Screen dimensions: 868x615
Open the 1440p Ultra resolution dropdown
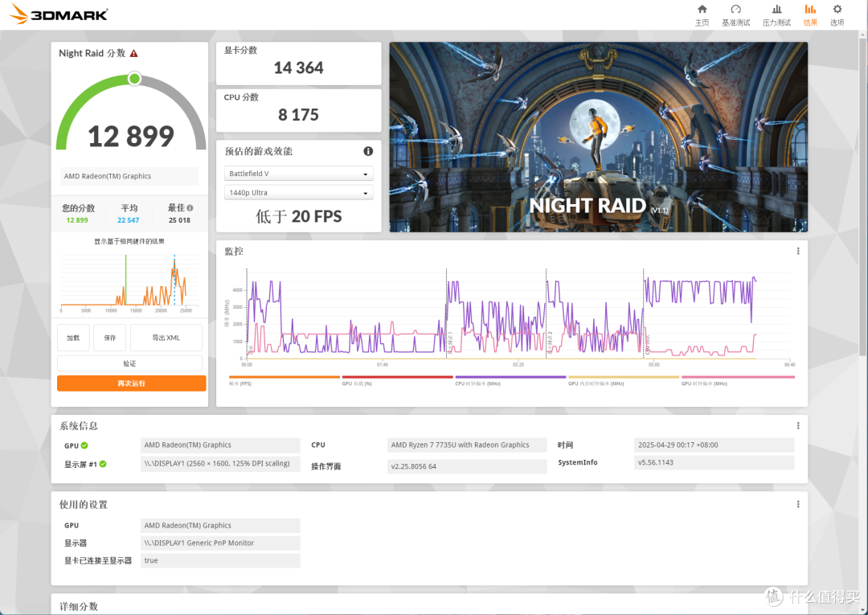(x=298, y=193)
